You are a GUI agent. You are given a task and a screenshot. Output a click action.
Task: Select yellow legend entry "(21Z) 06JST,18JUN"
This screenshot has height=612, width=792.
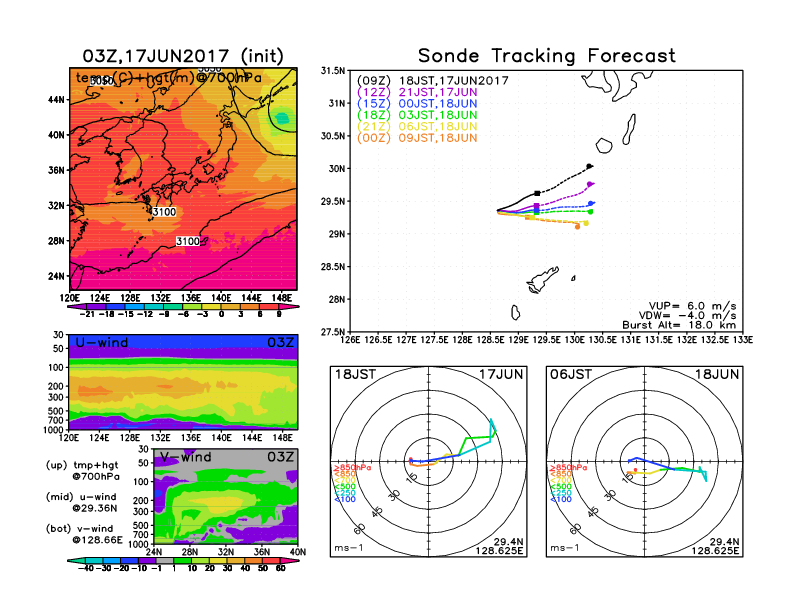tap(417, 127)
